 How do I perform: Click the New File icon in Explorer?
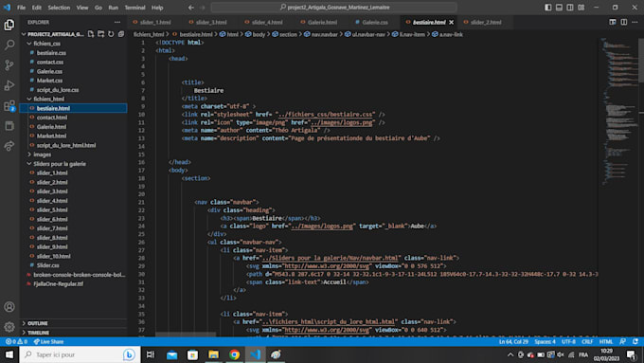tap(91, 34)
